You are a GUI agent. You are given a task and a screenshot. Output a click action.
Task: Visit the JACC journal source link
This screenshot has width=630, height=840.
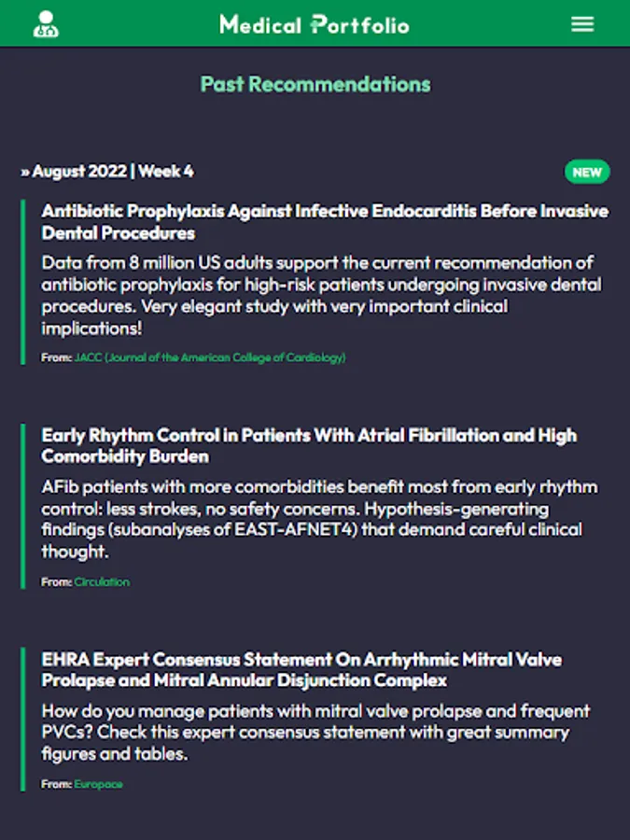tap(210, 357)
